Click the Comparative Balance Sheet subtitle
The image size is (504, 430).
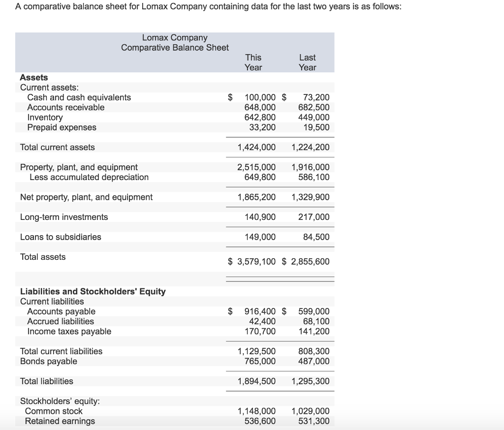[174, 48]
